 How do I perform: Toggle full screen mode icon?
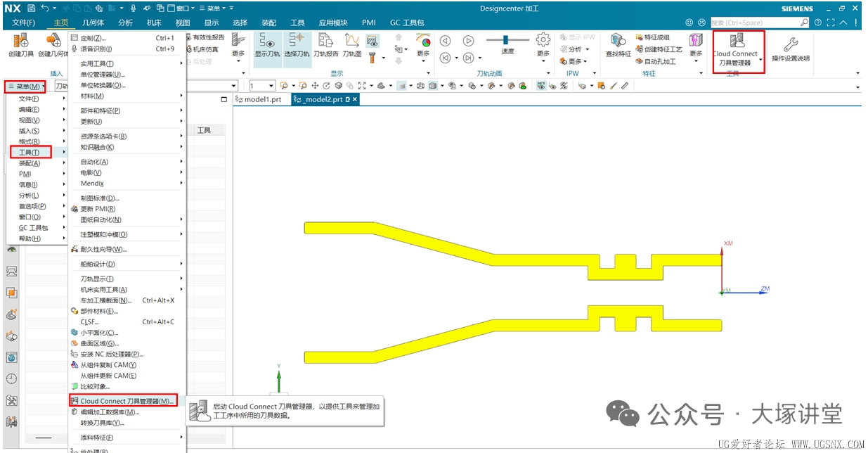click(831, 23)
